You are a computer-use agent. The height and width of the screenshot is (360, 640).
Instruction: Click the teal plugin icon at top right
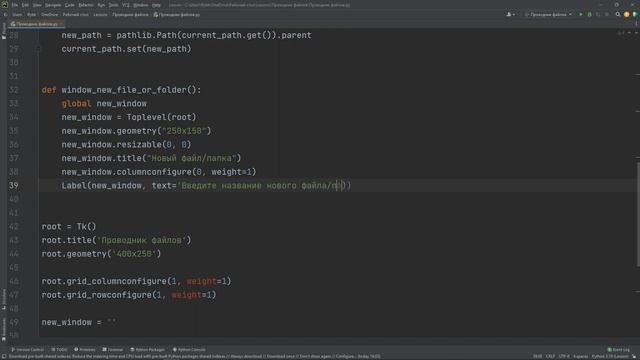point(635,15)
